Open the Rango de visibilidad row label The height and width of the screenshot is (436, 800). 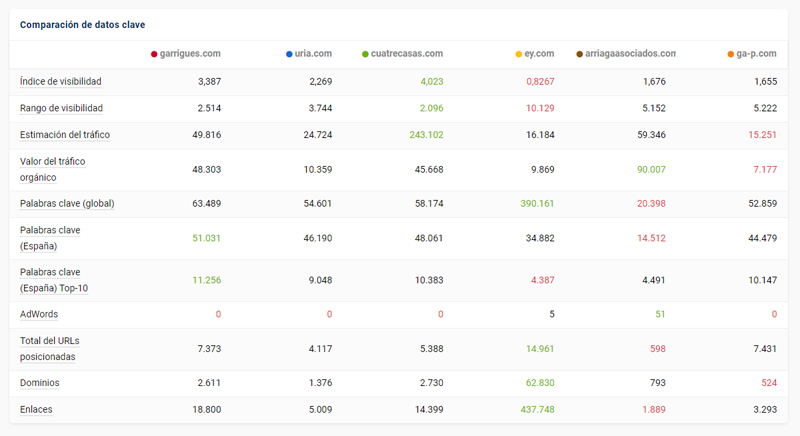coord(61,108)
